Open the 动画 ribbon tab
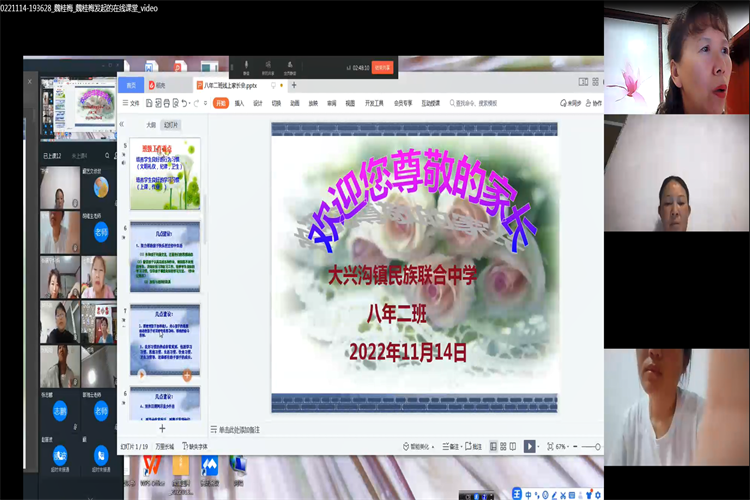Screen dimensions: 750x500 tap(295, 103)
